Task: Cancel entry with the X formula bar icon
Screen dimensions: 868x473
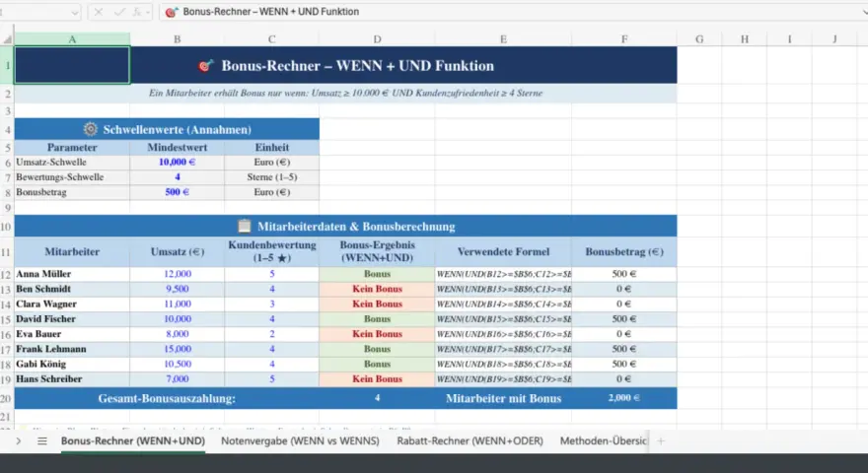Action: pos(99,12)
